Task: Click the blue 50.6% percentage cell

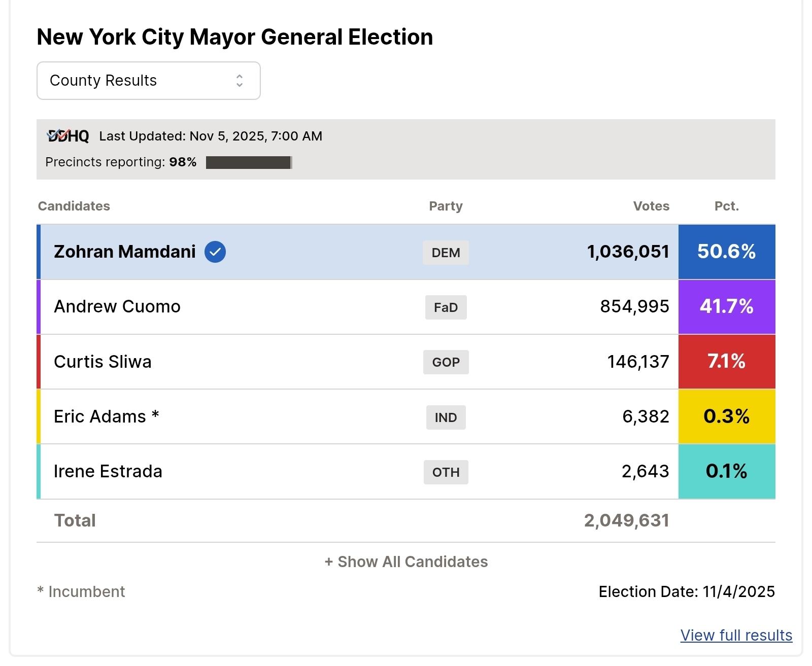Action: click(726, 252)
